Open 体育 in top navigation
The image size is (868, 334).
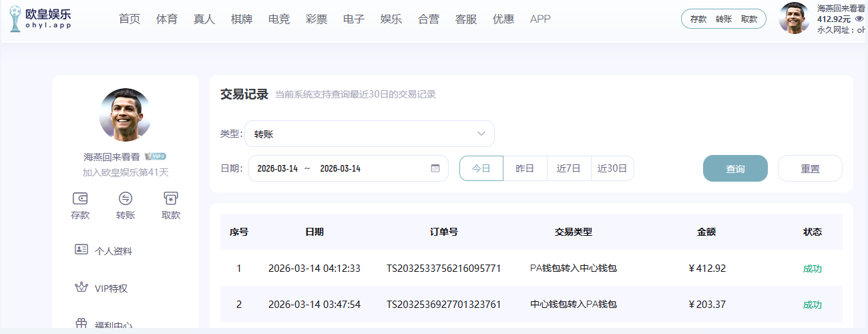pos(167,19)
